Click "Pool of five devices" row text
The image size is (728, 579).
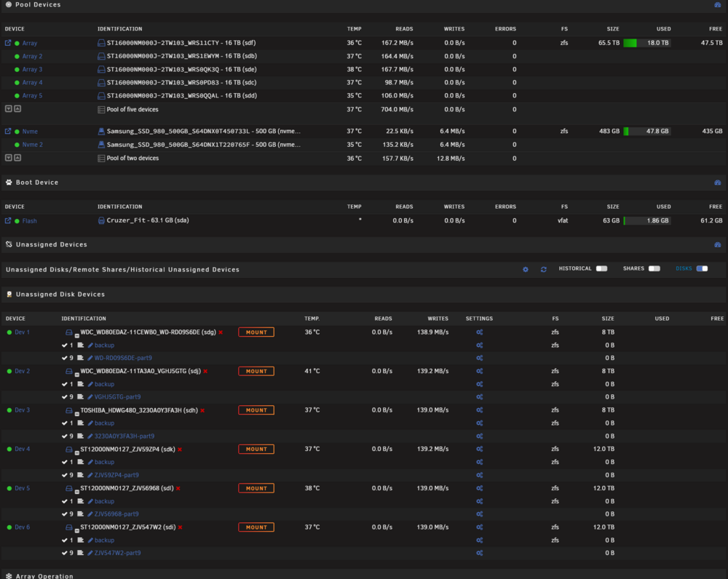(x=132, y=110)
